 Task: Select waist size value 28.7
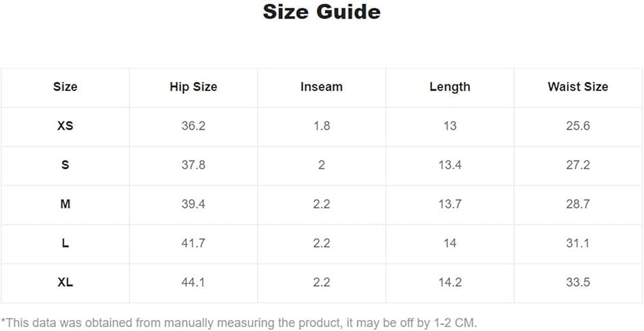(578, 204)
